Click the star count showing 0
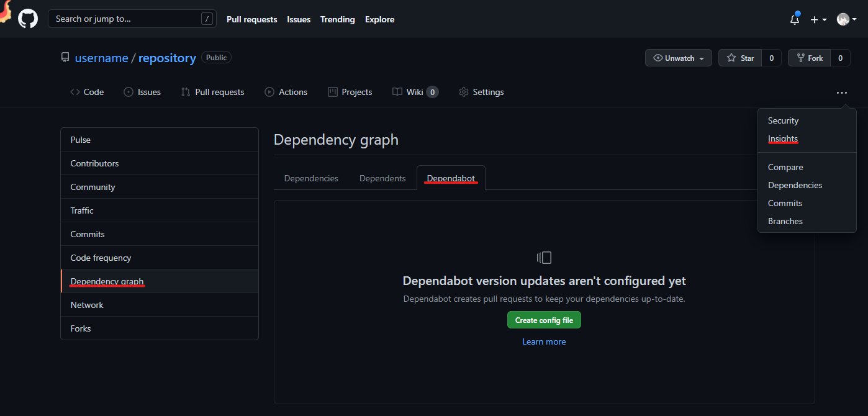The image size is (868, 416). coord(772,58)
